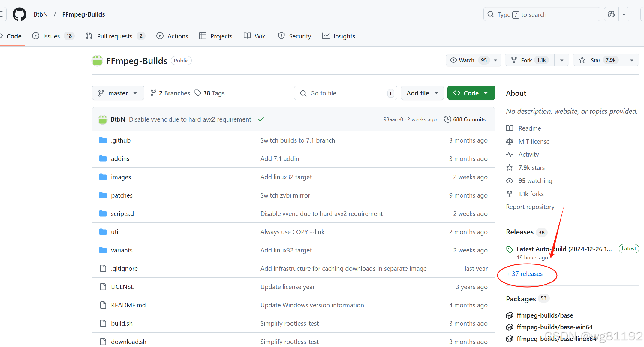This screenshot has width=644, height=347.
Task: Open the Copilot icon button
Action: coord(611,14)
